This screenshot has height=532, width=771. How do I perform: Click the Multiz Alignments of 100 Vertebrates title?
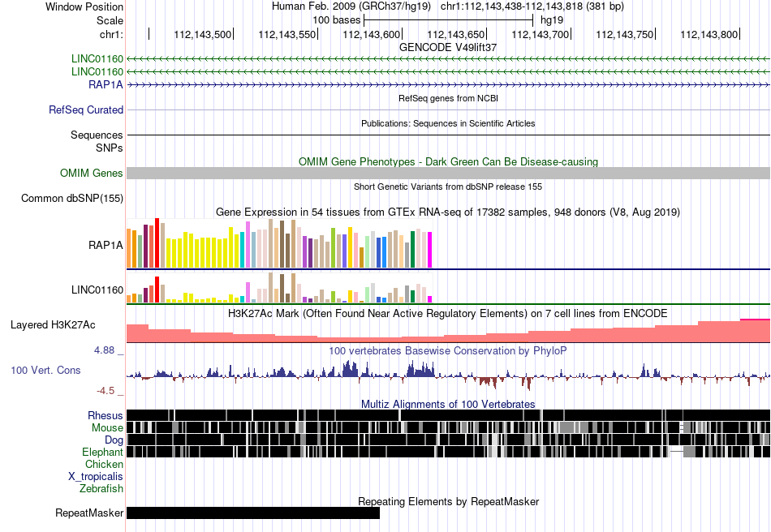click(x=448, y=405)
